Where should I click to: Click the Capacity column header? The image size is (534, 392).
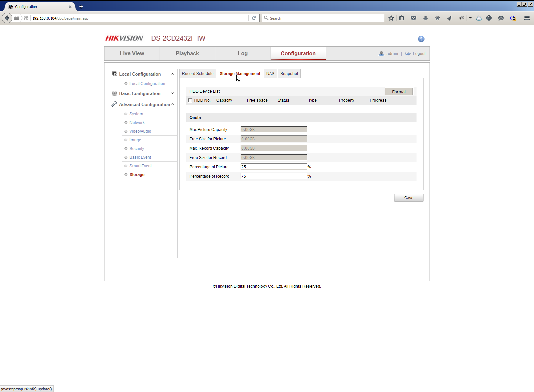point(224,100)
